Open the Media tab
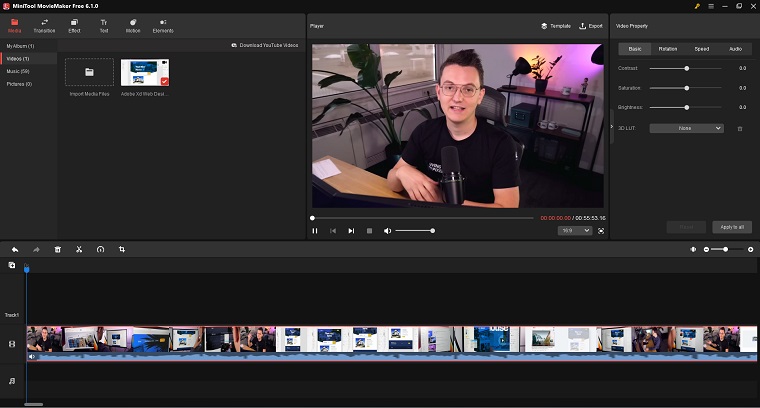The image size is (760, 408). (x=15, y=26)
